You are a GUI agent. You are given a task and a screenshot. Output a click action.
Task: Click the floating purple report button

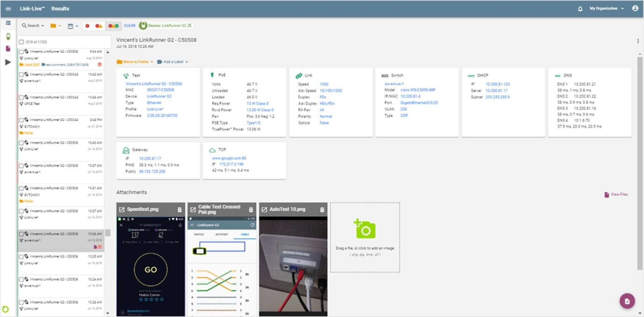coord(627,301)
